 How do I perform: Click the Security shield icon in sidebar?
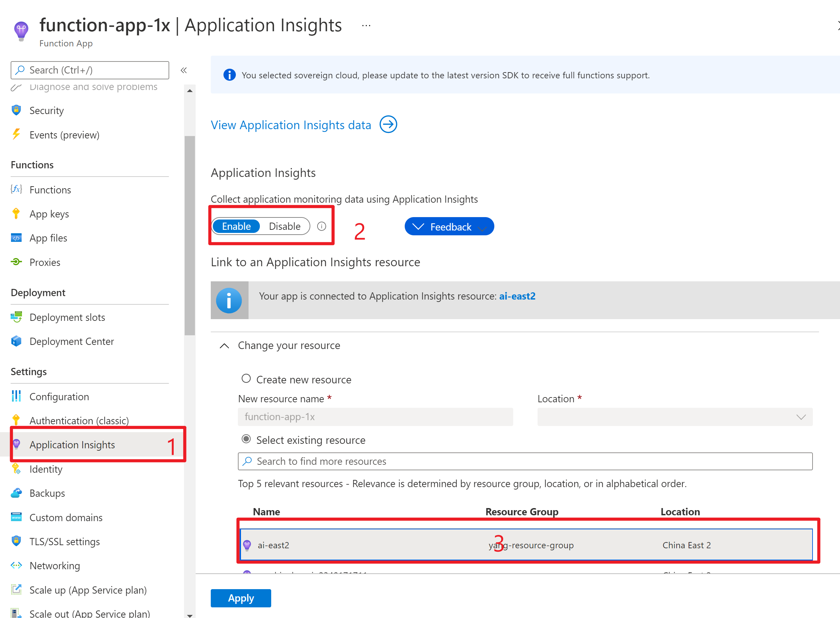[16, 110]
